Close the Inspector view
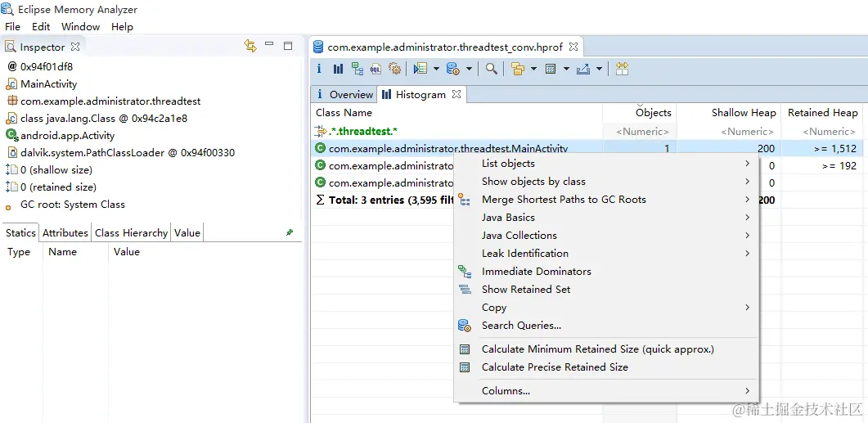868x423 pixels. [75, 47]
